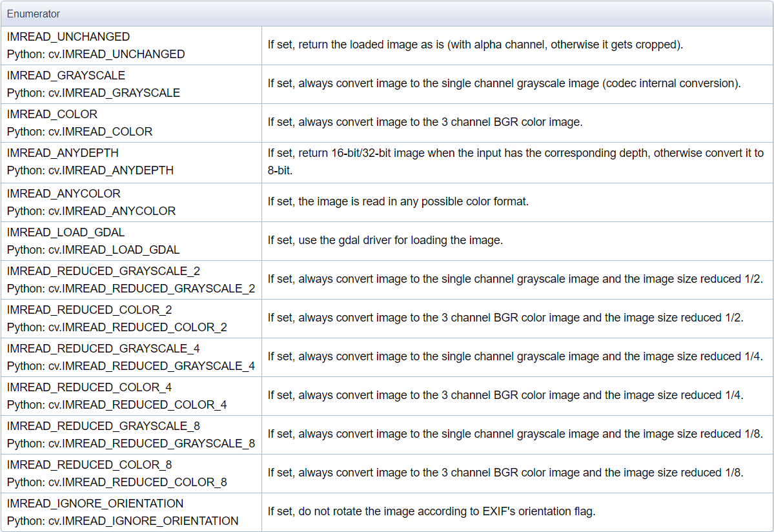Viewport: 774px width, 532px height.
Task: Click Python: cv.IMREAD_IGNORE_ORIENTATION text
Action: click(x=123, y=521)
